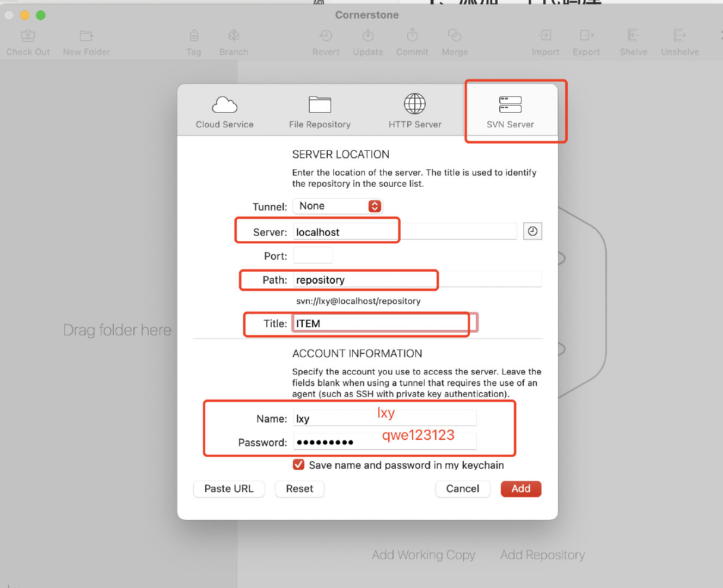
Task: Click the svn://lxy@localhost/repository URL text
Action: click(x=358, y=301)
